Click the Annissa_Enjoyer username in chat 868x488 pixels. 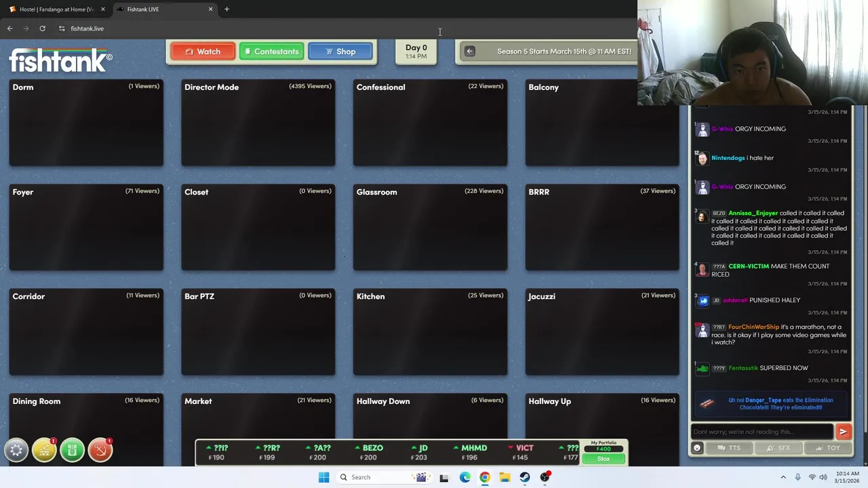[x=753, y=213]
